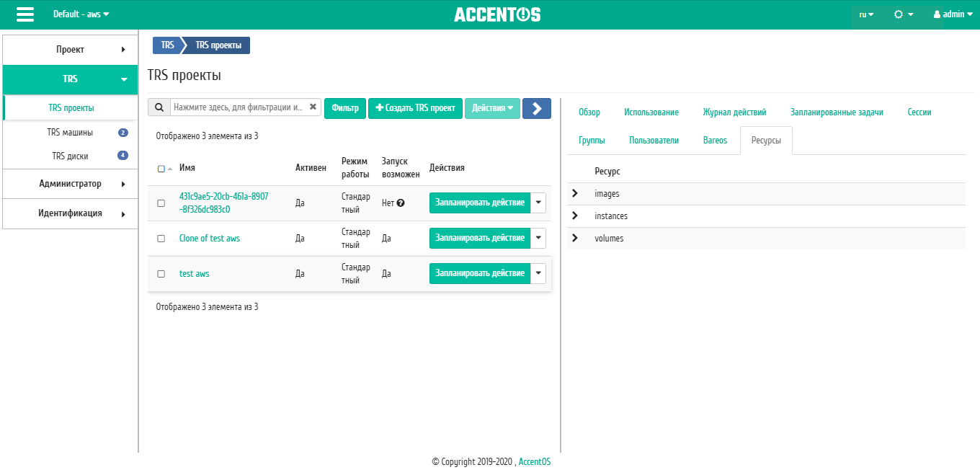This screenshot has width=980, height=470.
Task: Open the Clone of test aws link
Action: [210, 239]
